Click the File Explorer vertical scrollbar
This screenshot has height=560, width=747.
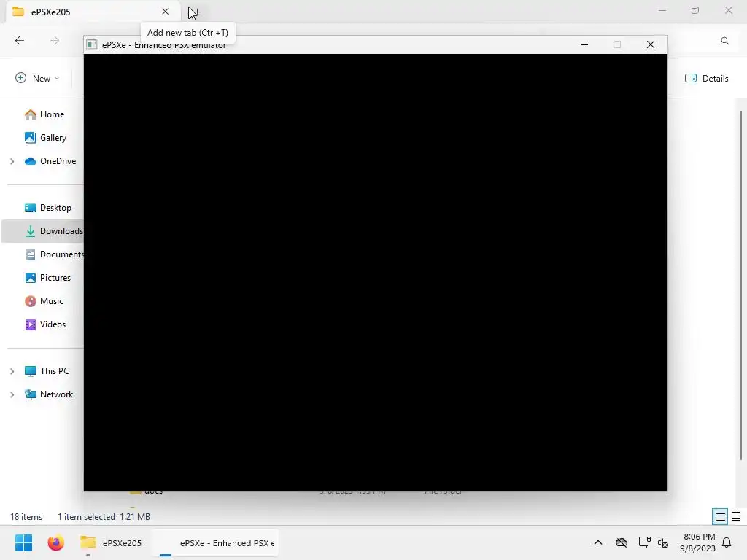click(741, 286)
